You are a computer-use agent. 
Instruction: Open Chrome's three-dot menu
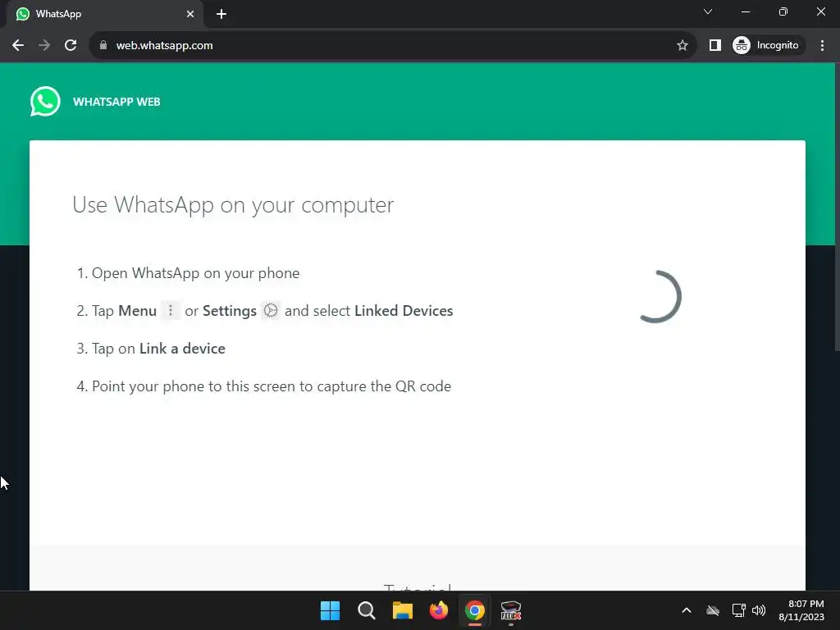pyautogui.click(x=822, y=46)
